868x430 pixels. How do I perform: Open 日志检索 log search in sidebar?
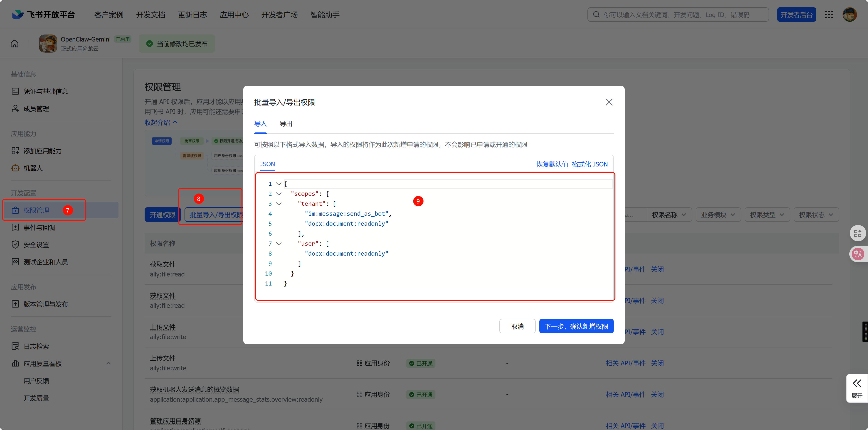pyautogui.click(x=36, y=346)
